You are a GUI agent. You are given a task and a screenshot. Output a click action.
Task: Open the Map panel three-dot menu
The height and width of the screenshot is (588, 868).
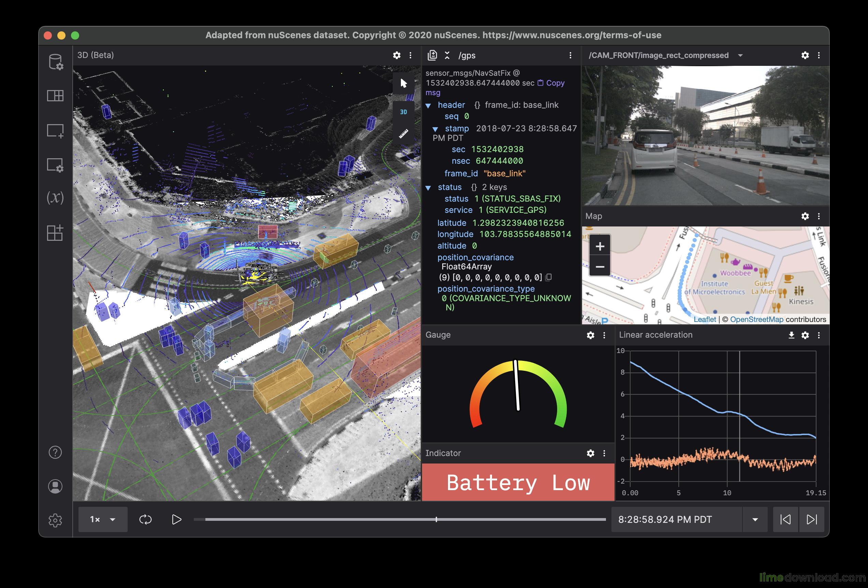[x=819, y=216]
